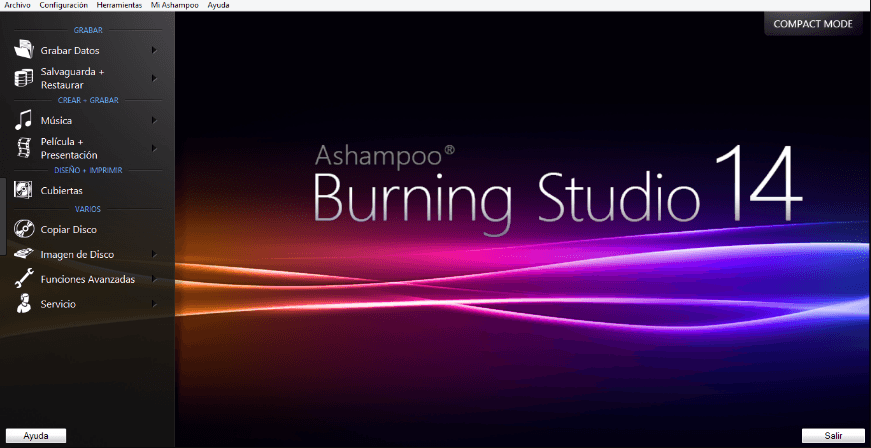Click the Música notes icon
The image size is (871, 448).
(x=23, y=120)
